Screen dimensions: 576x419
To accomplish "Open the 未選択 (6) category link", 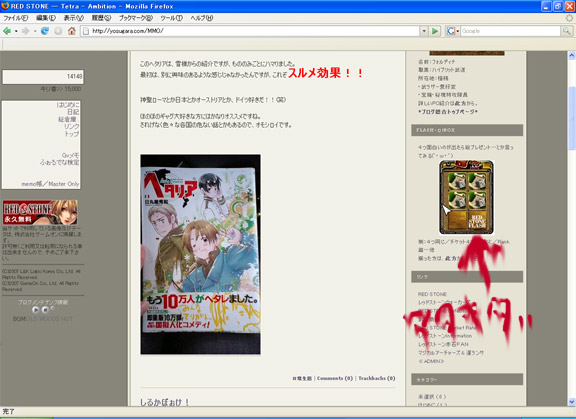I will (432, 397).
